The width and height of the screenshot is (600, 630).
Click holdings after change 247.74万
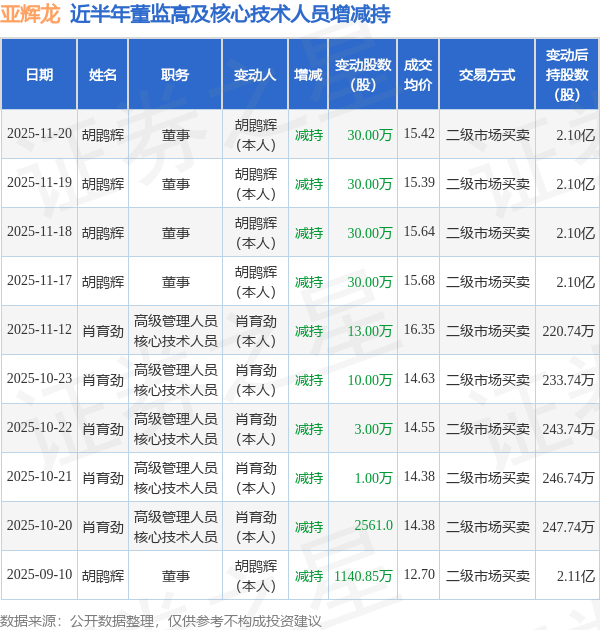click(568, 528)
